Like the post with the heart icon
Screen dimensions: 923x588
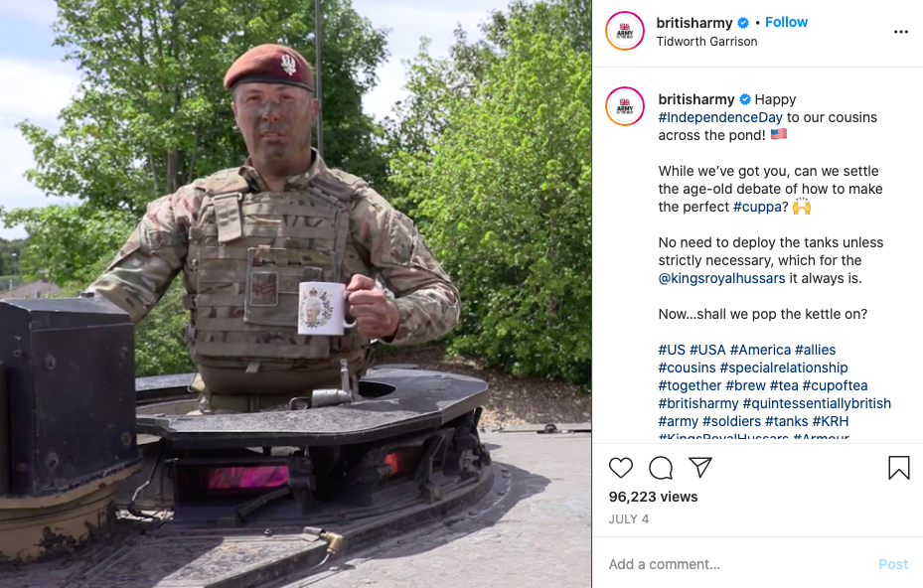(x=620, y=468)
